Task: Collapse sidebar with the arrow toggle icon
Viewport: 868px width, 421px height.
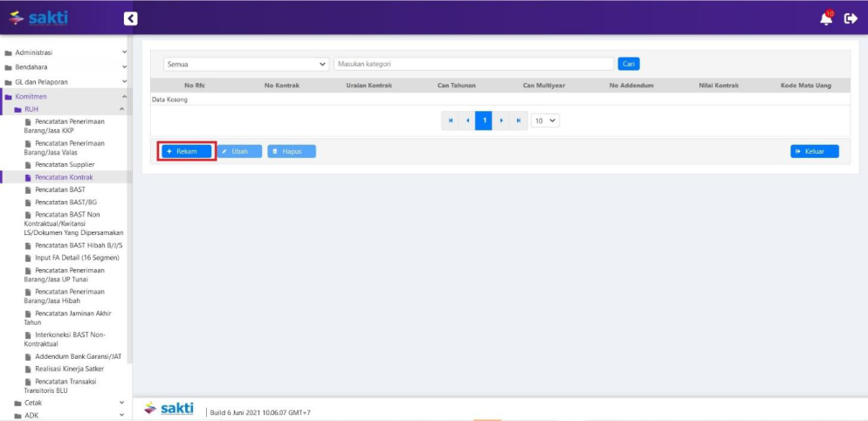Action: tap(131, 18)
